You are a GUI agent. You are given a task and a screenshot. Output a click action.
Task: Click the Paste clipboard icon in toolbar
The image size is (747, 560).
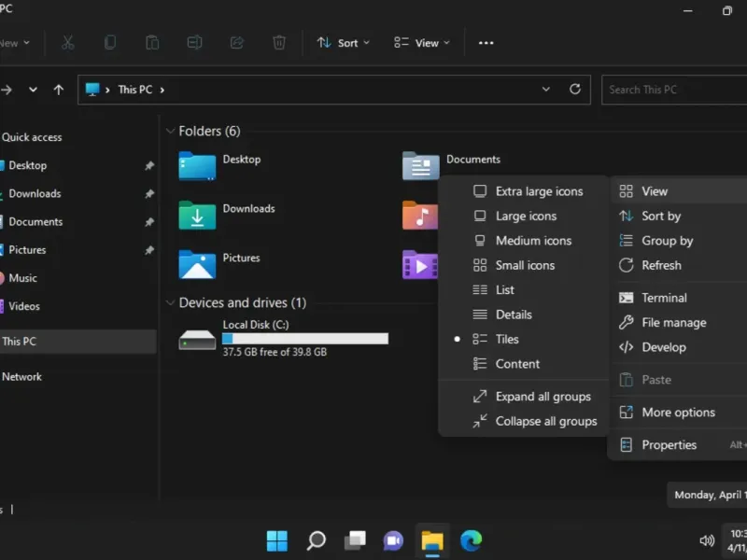(152, 43)
